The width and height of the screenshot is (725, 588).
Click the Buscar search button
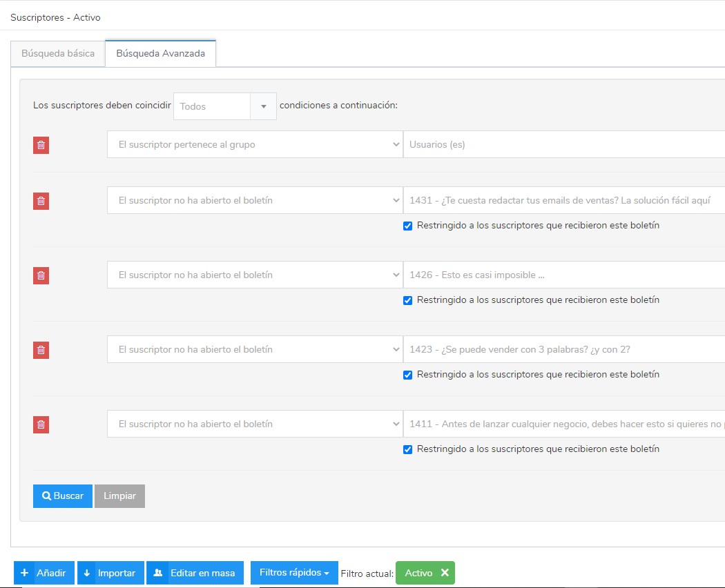point(62,496)
